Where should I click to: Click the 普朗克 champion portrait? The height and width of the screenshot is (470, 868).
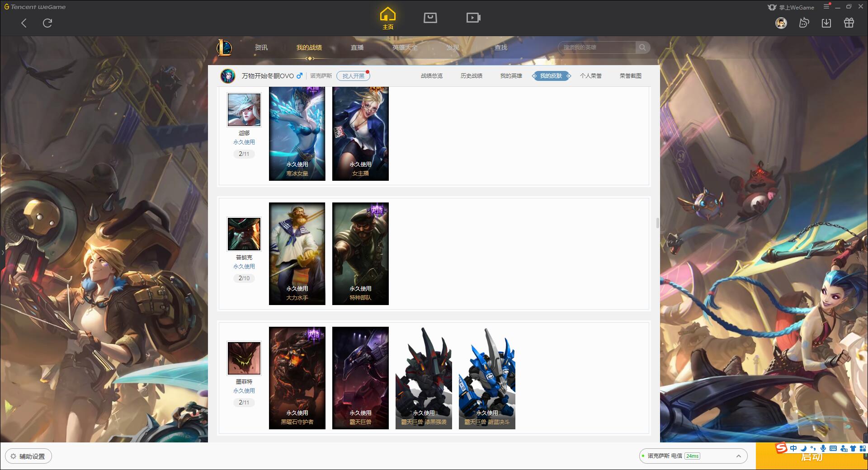click(x=244, y=234)
